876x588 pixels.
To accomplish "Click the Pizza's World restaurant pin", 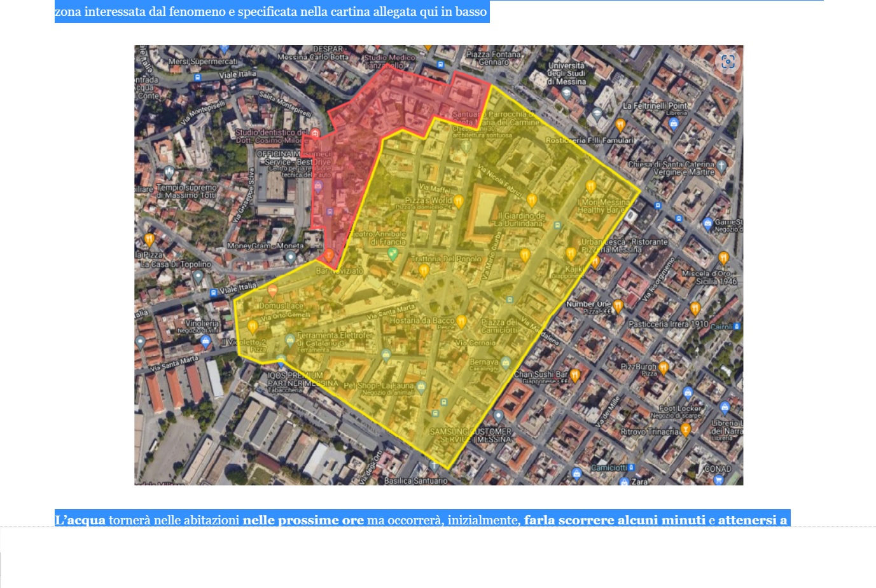I will (x=458, y=202).
